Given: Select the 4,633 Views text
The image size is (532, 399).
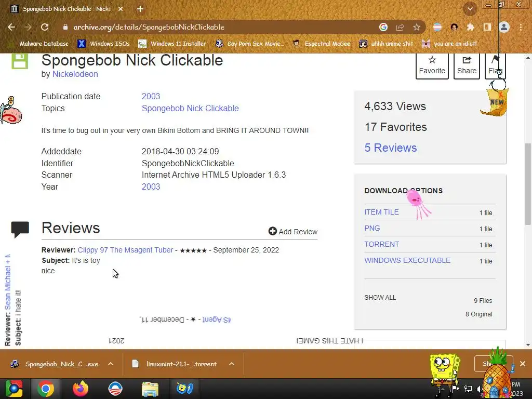Looking at the screenshot, I should click(395, 106).
